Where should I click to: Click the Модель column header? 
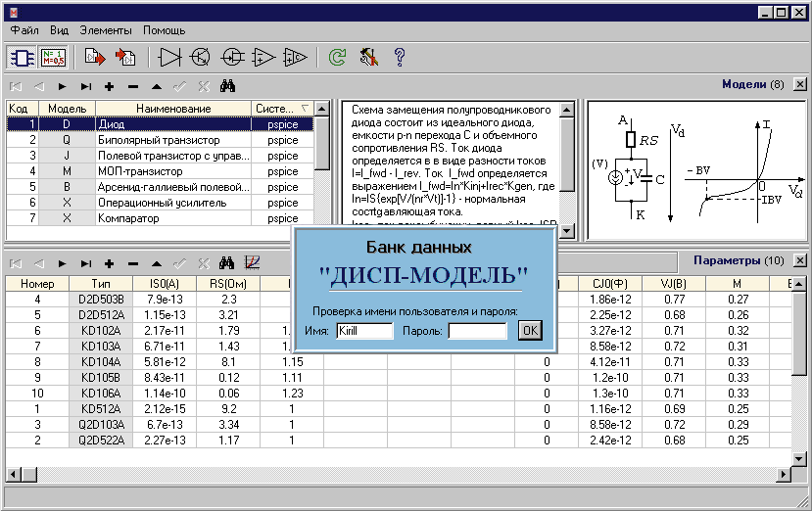[x=67, y=109]
